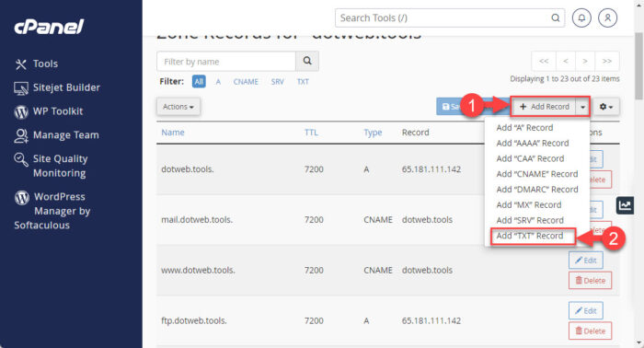Filter records by TXT type
The height and width of the screenshot is (348, 644).
[303, 82]
